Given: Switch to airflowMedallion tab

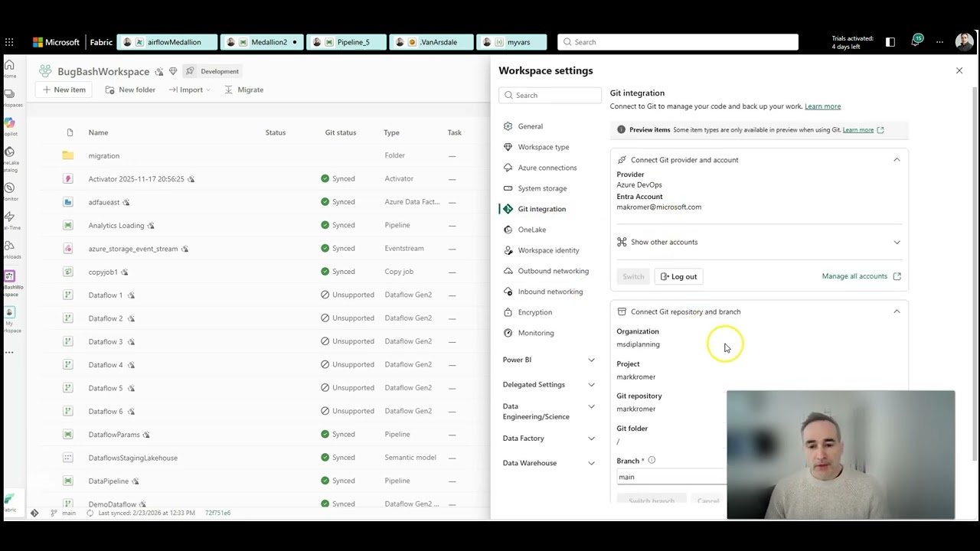Looking at the screenshot, I should (x=167, y=42).
